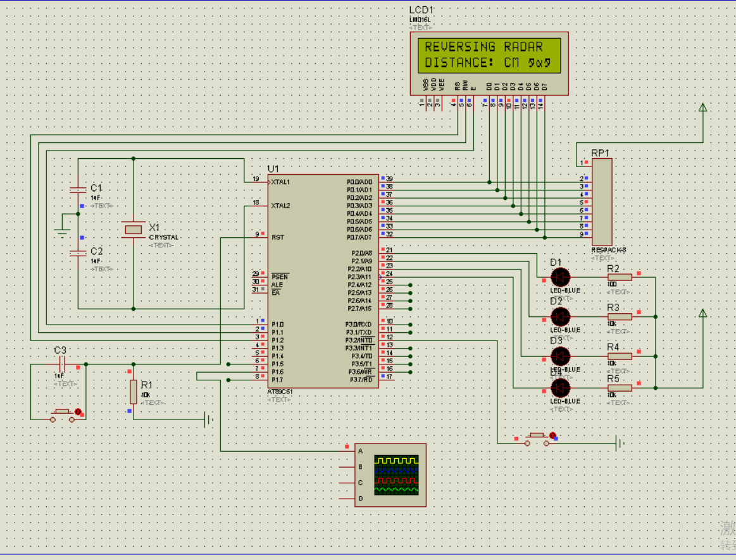Click the power terminal arrow above RP1

point(702,108)
